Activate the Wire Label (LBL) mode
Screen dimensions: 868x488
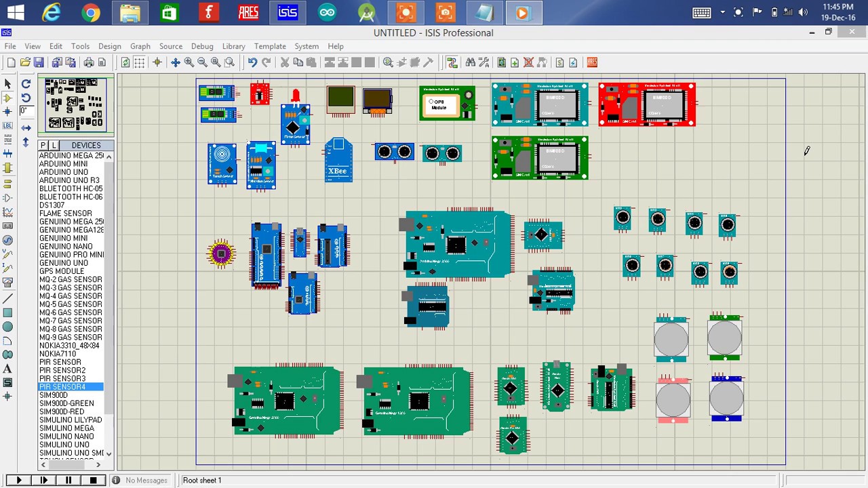pos(8,126)
